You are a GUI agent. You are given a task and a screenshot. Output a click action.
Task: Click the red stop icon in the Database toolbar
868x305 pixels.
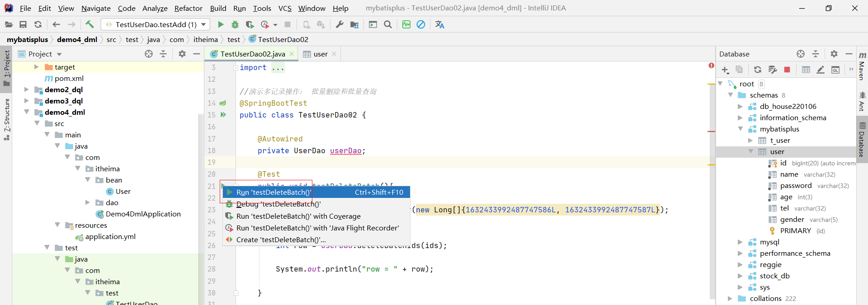[x=787, y=70]
